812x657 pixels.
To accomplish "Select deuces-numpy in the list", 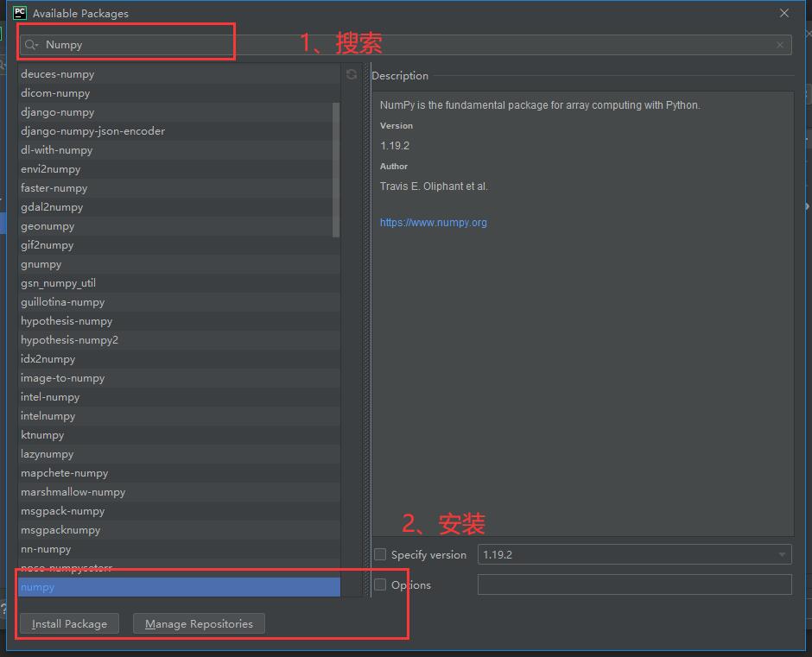I will click(x=179, y=74).
